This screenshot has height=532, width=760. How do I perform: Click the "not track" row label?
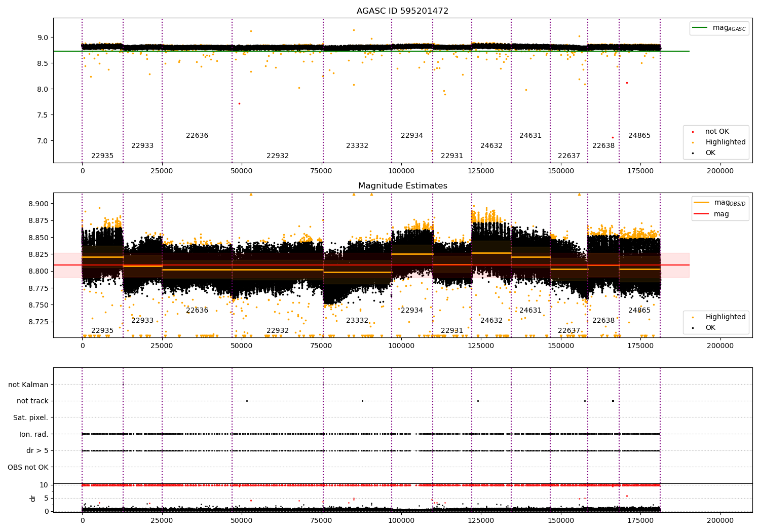click(x=32, y=401)
